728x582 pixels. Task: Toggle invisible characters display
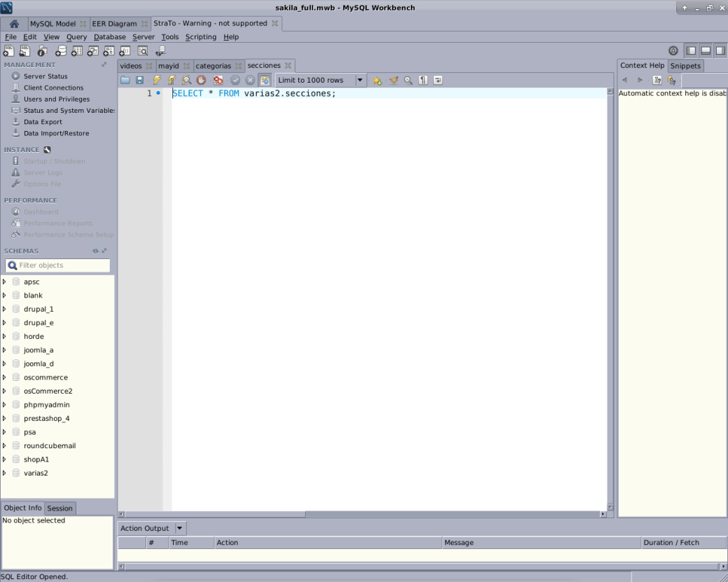coord(423,81)
